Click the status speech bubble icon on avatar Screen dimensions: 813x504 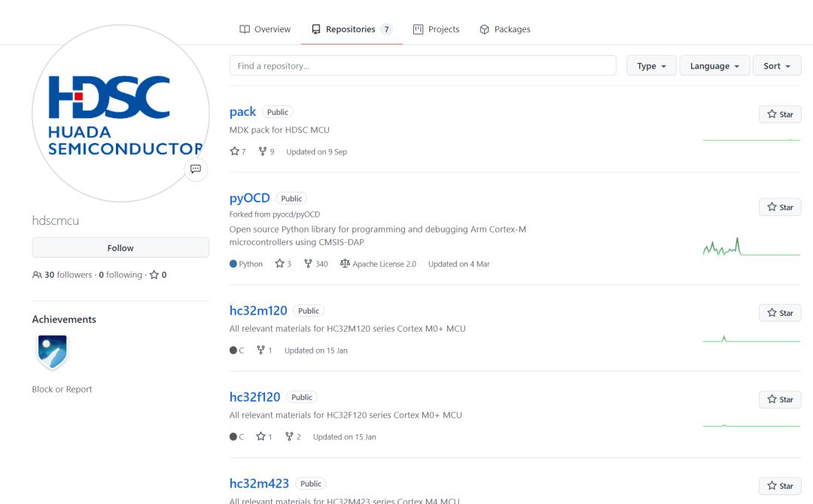(196, 169)
